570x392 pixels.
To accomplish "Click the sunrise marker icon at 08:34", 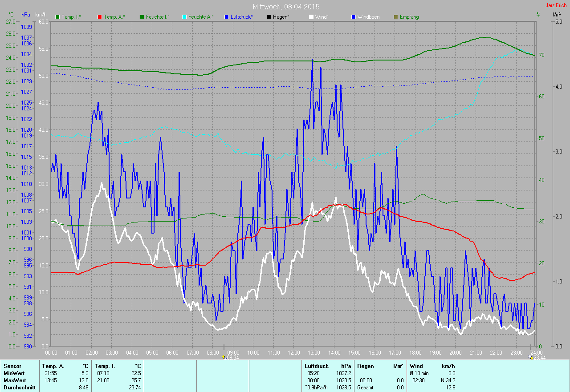I will point(224,357).
